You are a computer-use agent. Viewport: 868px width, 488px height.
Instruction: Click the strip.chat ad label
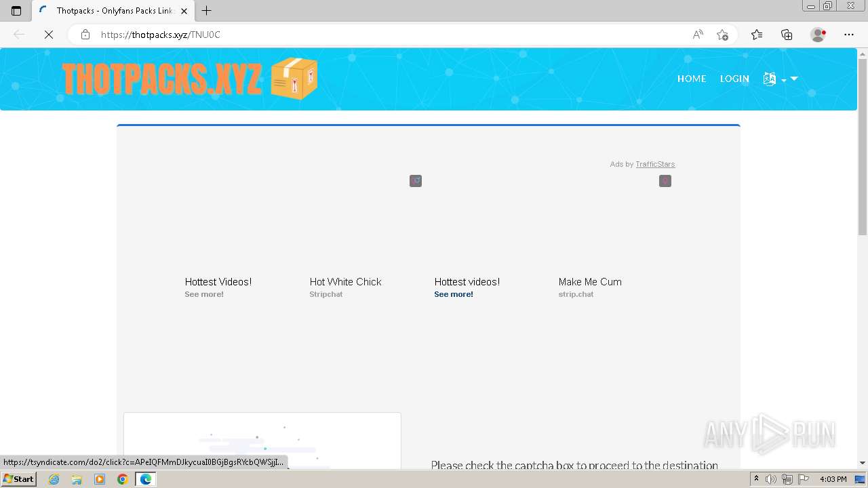point(576,294)
